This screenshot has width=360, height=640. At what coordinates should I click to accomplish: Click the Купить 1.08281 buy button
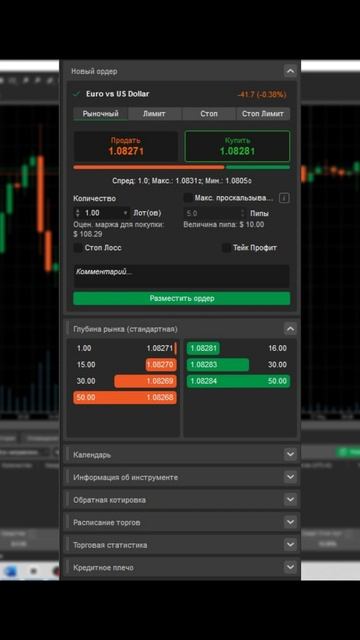[237, 147]
